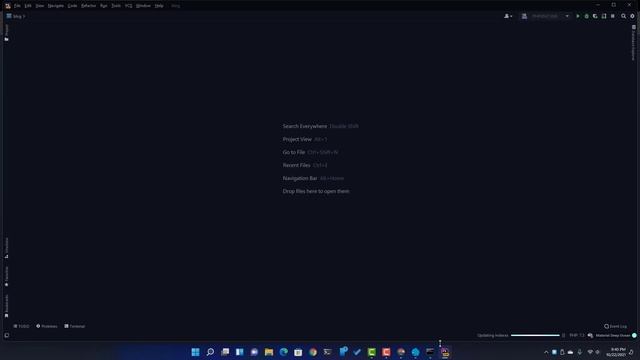Click the green Run button in toolbar
Screen dimensions: 640x360
[x=578, y=16]
